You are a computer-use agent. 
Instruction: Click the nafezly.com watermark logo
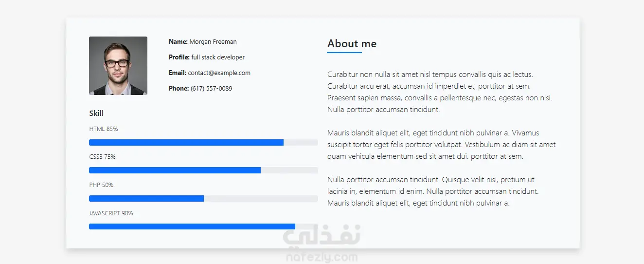pyautogui.click(x=322, y=246)
